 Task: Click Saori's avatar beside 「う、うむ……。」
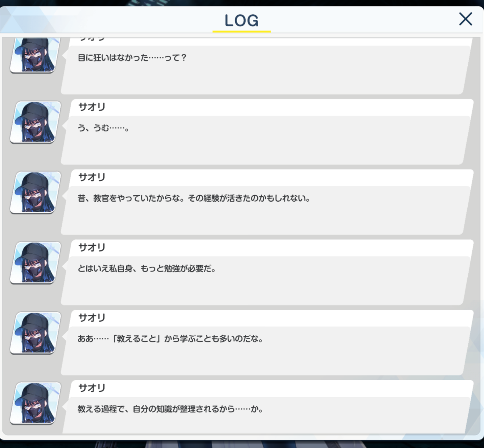tap(35, 122)
